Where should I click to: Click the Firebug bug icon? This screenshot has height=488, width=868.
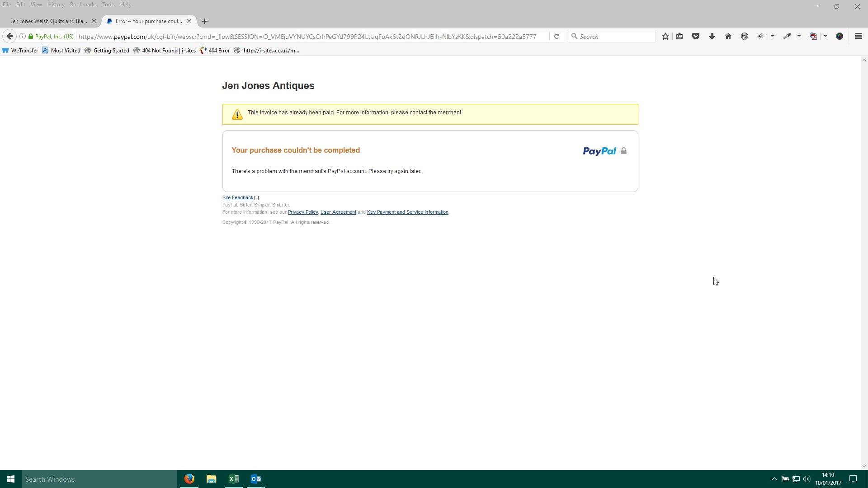761,36
